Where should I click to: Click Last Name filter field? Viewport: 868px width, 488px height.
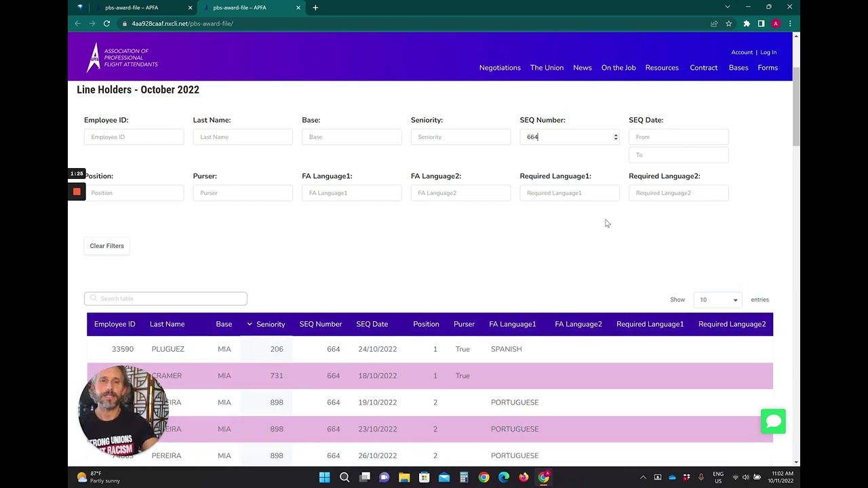[x=243, y=137]
